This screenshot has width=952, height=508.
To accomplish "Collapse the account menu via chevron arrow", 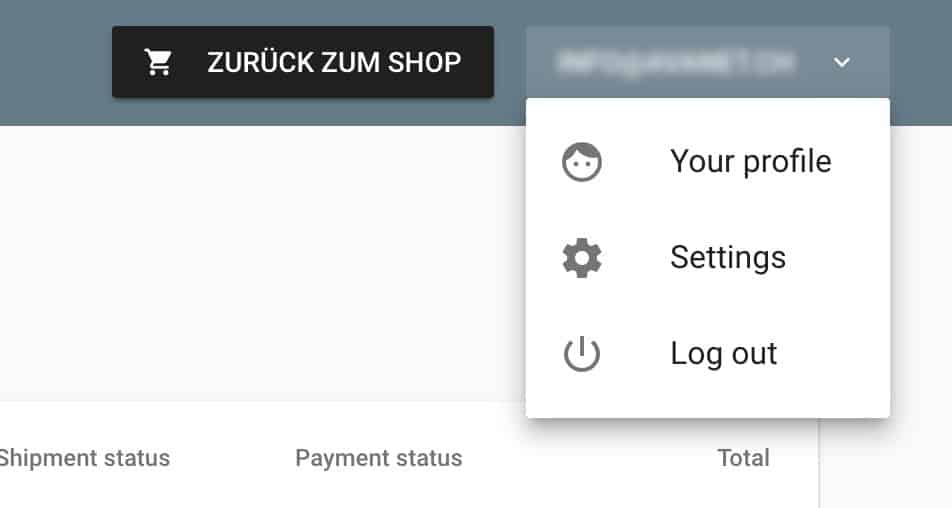I will click(842, 62).
